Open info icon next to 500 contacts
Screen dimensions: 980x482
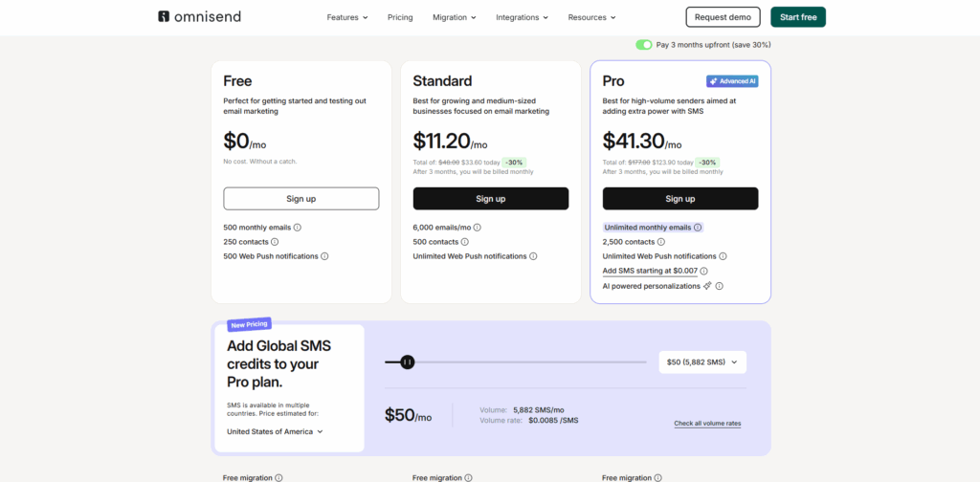coord(465,242)
